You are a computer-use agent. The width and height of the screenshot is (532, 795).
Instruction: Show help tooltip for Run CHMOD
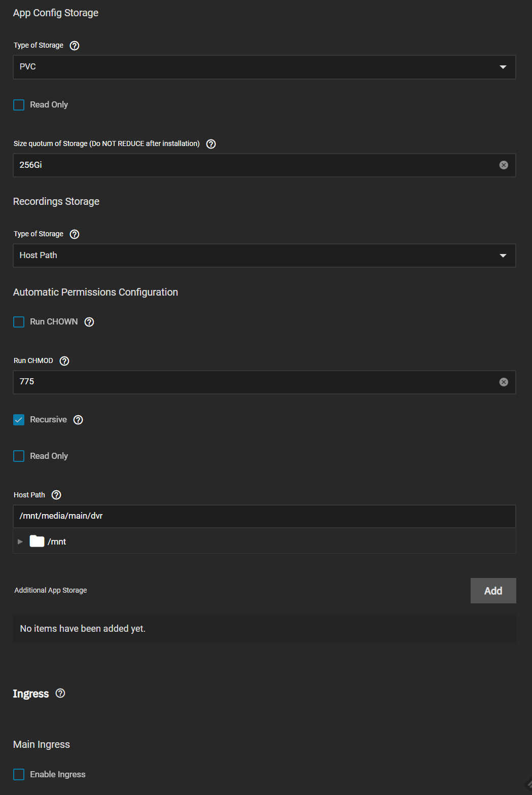coord(64,361)
